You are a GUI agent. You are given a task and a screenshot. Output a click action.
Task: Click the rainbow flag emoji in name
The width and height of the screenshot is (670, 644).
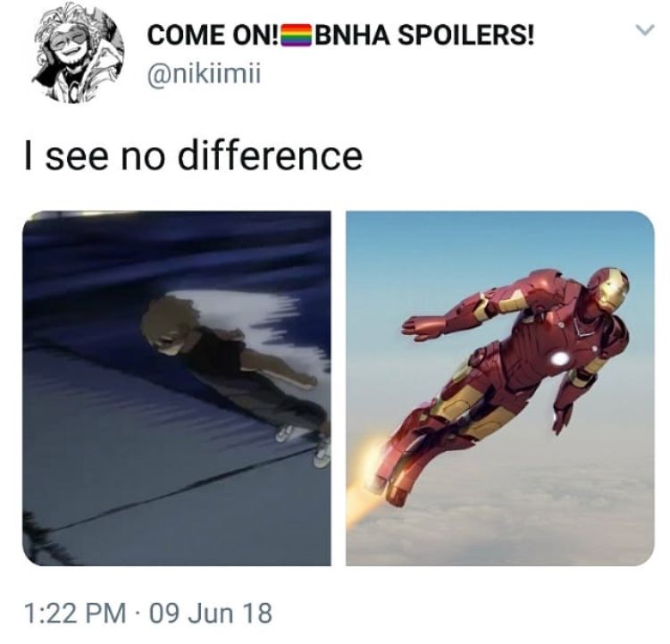tap(297, 35)
